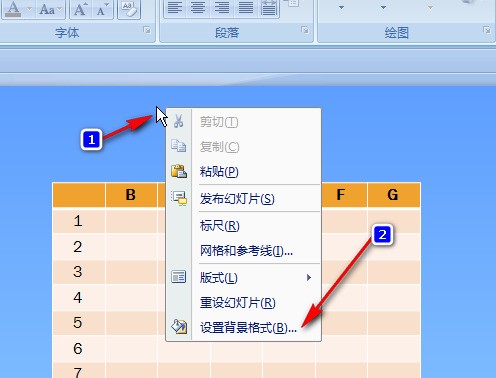Open font color dropdown arrow
Viewport: 496px width, 378px height.
[x=29, y=9]
